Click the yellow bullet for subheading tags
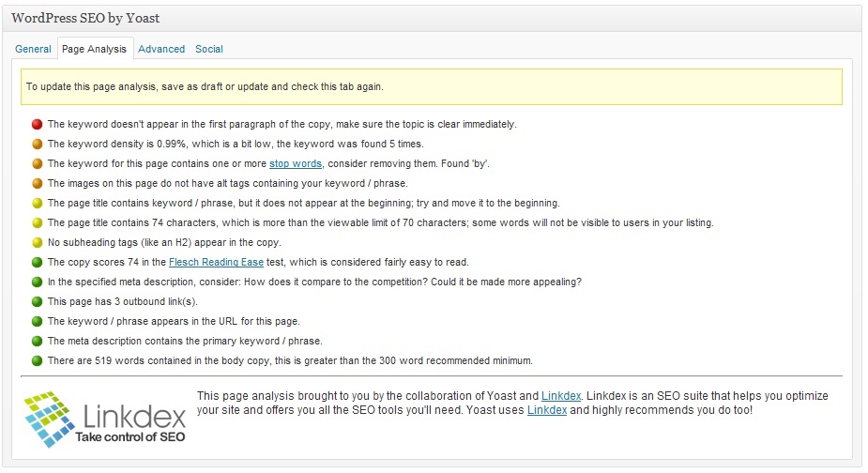 (x=38, y=242)
